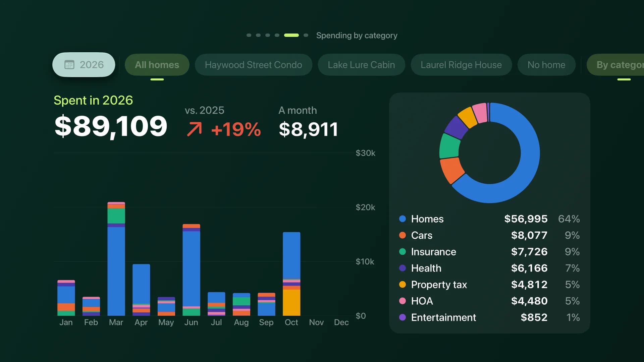Select the No home filter
The image size is (644, 362).
click(x=546, y=65)
